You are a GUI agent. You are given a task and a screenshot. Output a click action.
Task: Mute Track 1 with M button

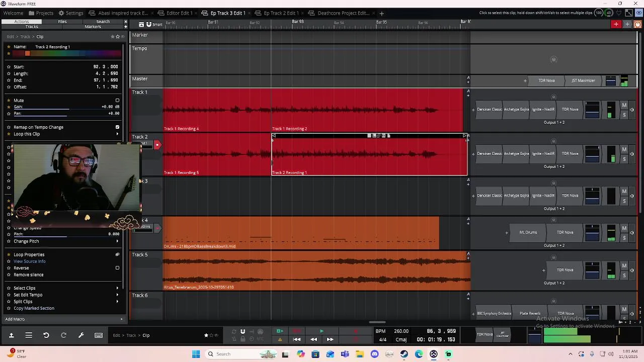(624, 105)
